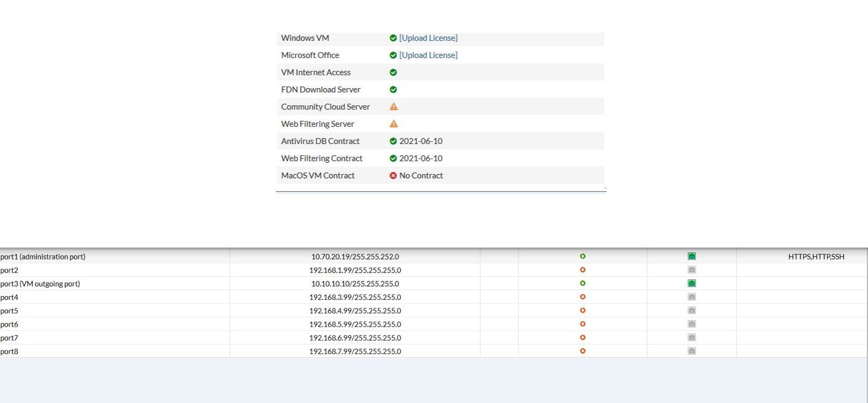Click the port8 gray link-state icon

click(692, 351)
